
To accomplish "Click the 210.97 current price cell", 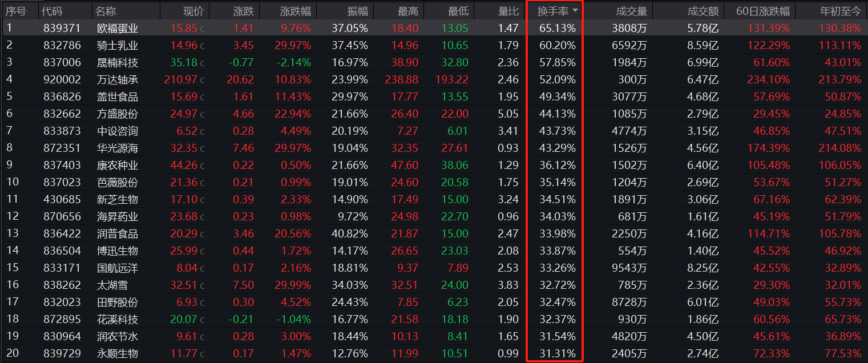I will pyautogui.click(x=181, y=79).
